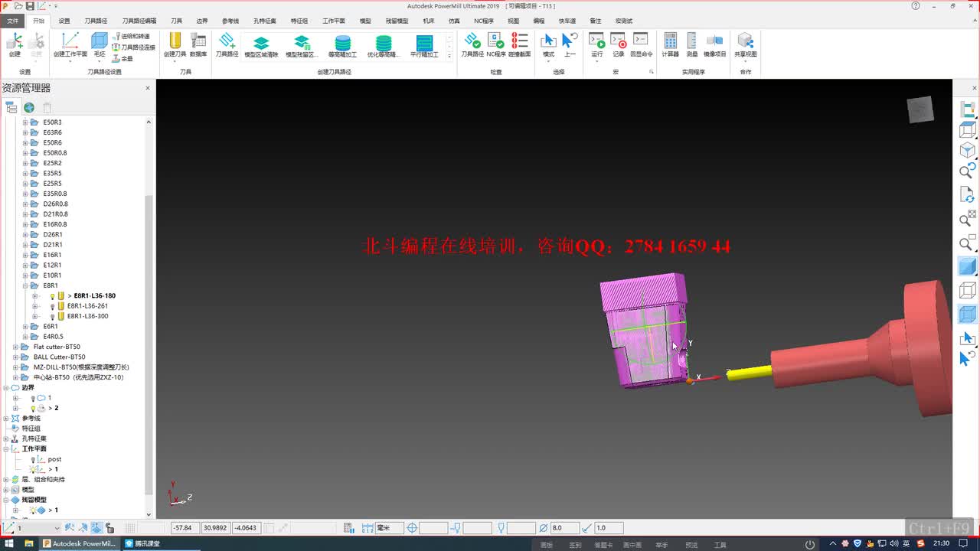Toggle light bulb for E8R1-L36-300
This screenshot has width=980, height=551.
coord(53,316)
